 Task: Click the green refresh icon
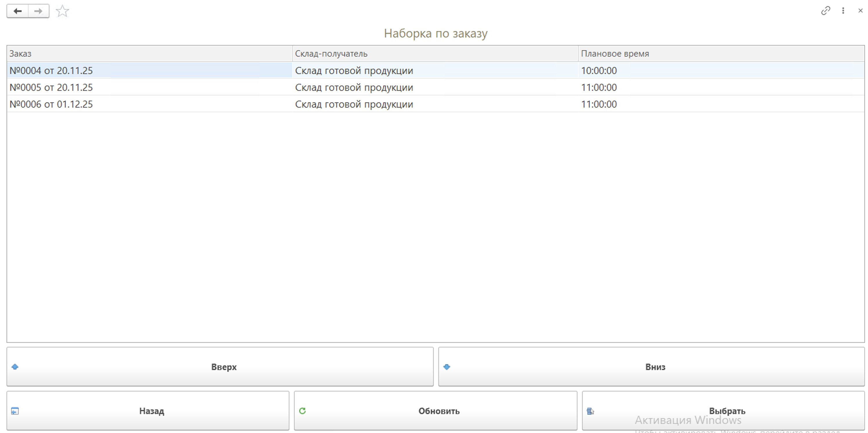click(x=302, y=410)
